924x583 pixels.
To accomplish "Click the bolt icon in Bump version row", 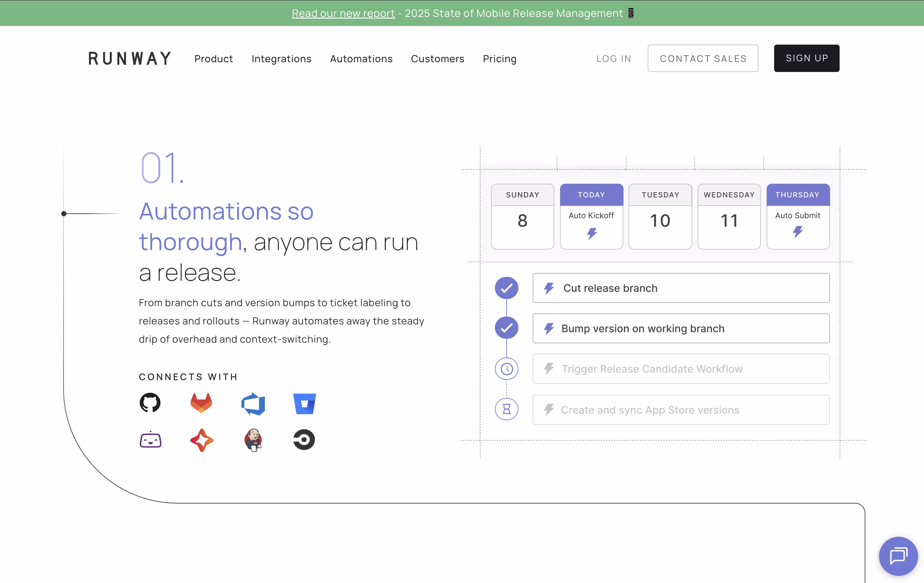I will pyautogui.click(x=549, y=328).
